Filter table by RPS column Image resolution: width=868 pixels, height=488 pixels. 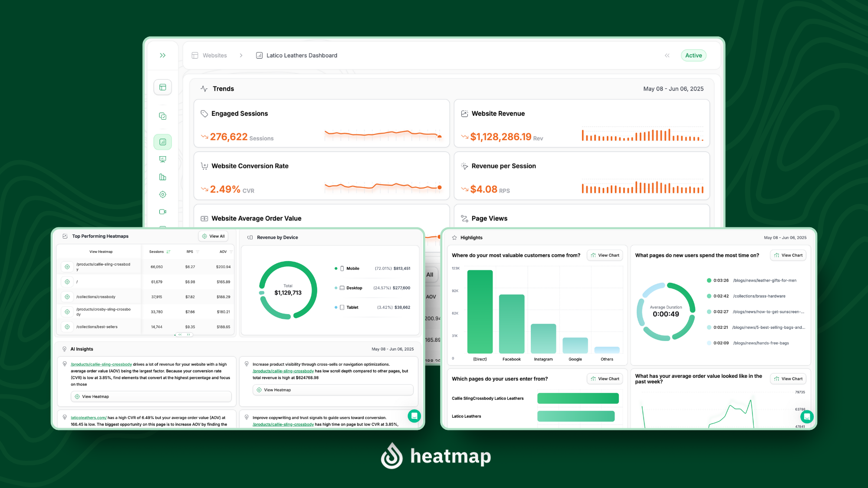[x=197, y=252]
